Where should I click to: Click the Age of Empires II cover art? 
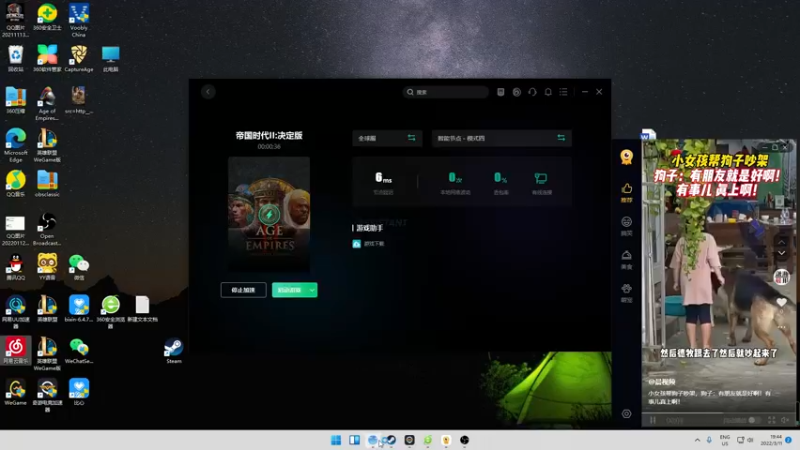[x=269, y=214]
